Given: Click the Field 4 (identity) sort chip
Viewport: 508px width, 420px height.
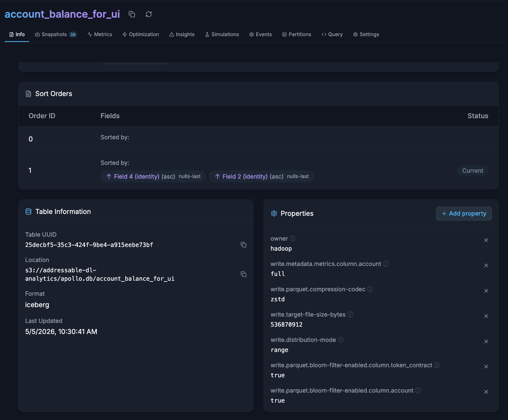Looking at the screenshot, I should click(x=153, y=176).
